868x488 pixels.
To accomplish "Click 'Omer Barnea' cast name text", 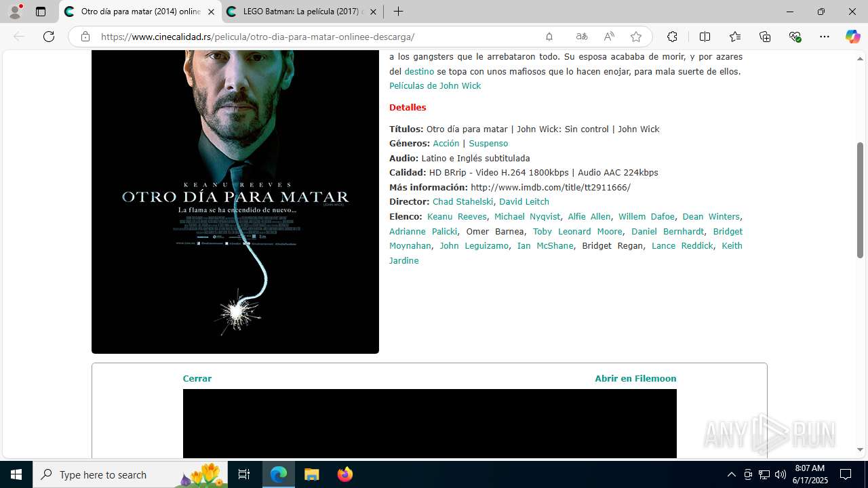I will pos(495,231).
